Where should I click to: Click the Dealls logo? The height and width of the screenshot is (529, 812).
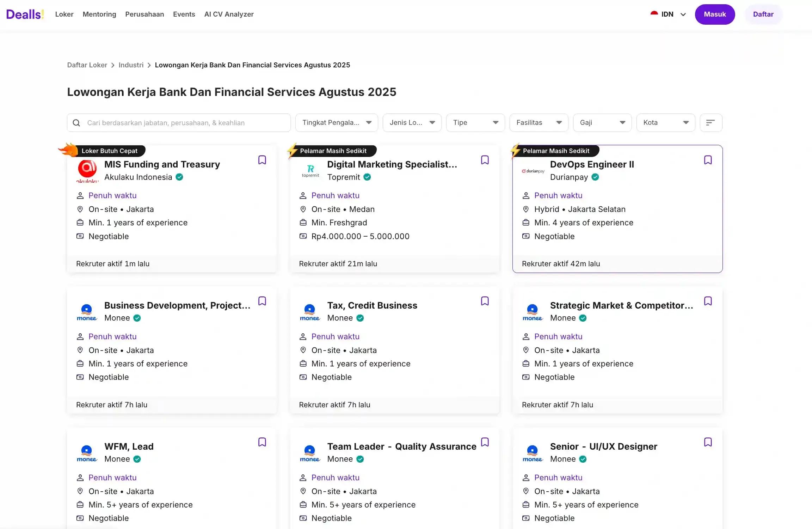(x=25, y=14)
